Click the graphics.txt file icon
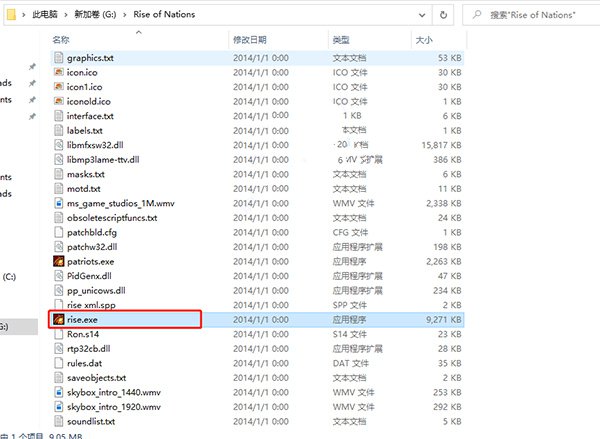The width and height of the screenshot is (600, 439). (x=59, y=58)
